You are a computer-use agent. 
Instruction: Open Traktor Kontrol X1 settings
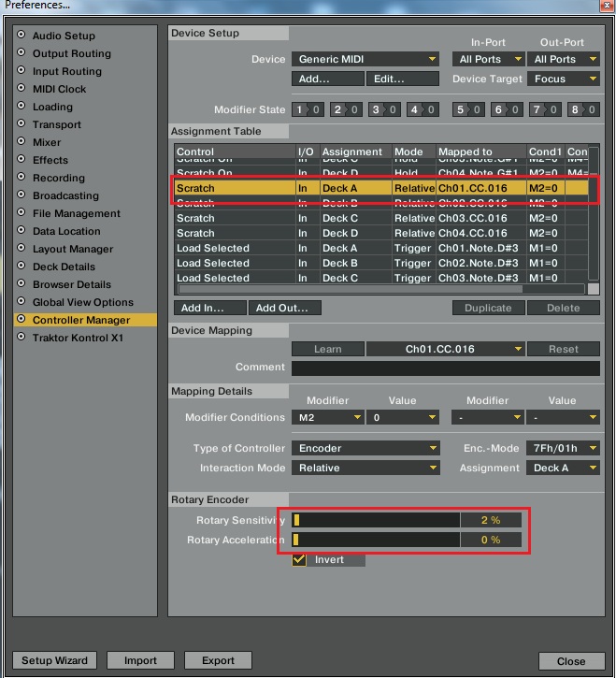tap(78, 338)
